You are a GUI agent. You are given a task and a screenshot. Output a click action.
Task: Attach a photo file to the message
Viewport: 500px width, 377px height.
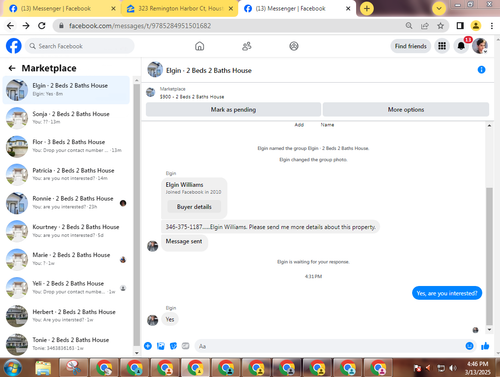[x=161, y=346]
